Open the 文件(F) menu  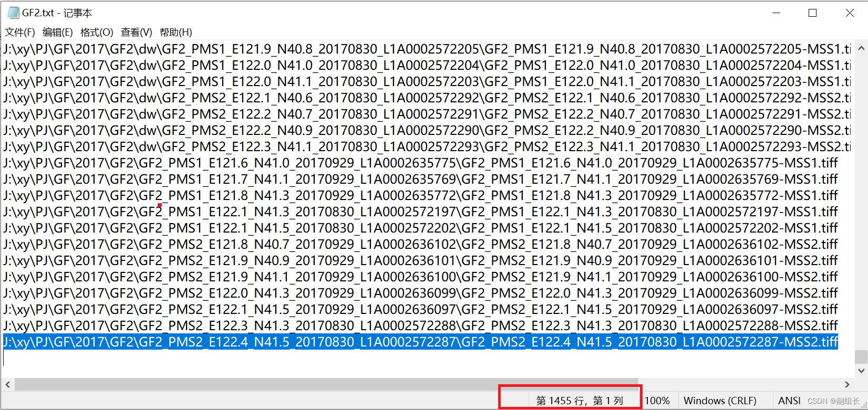20,33
